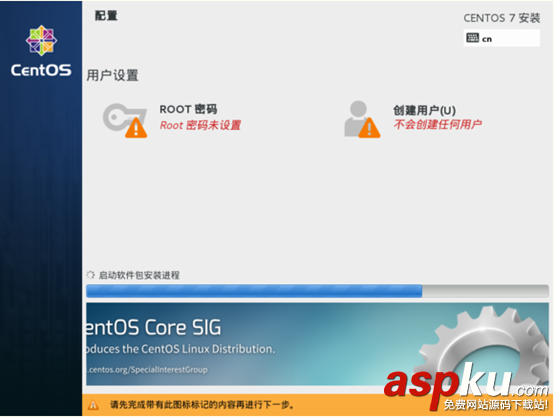Click the spinner icon beside 启动软件包安装进程

tap(90, 275)
